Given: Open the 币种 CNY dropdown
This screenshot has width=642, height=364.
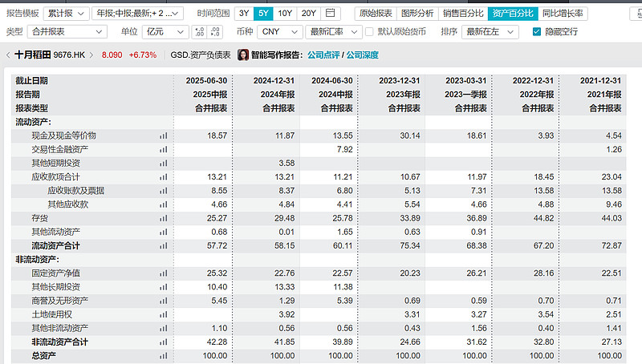Looking at the screenshot, I should (x=279, y=31).
